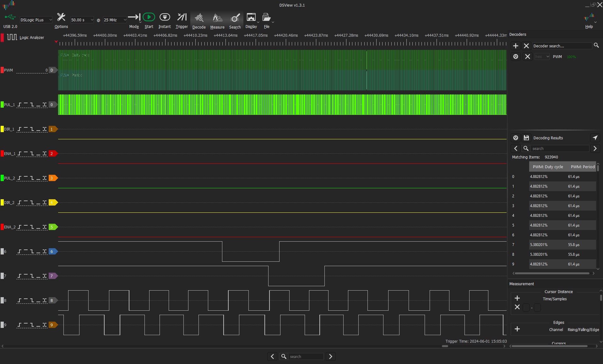Save decoding results with disk icon

526,138
